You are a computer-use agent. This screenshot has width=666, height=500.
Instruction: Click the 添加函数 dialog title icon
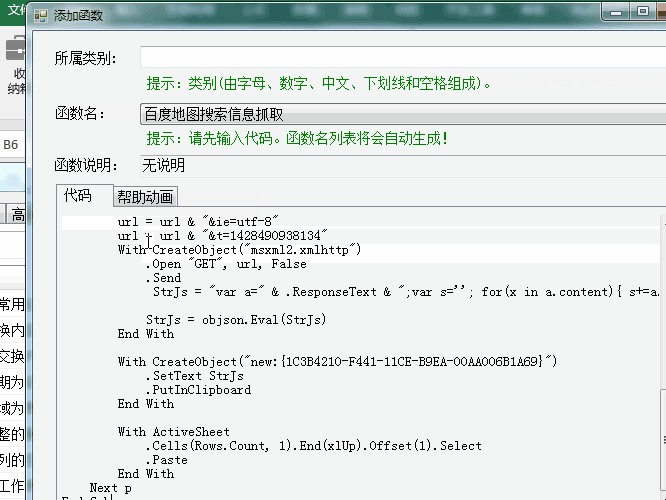point(41,16)
